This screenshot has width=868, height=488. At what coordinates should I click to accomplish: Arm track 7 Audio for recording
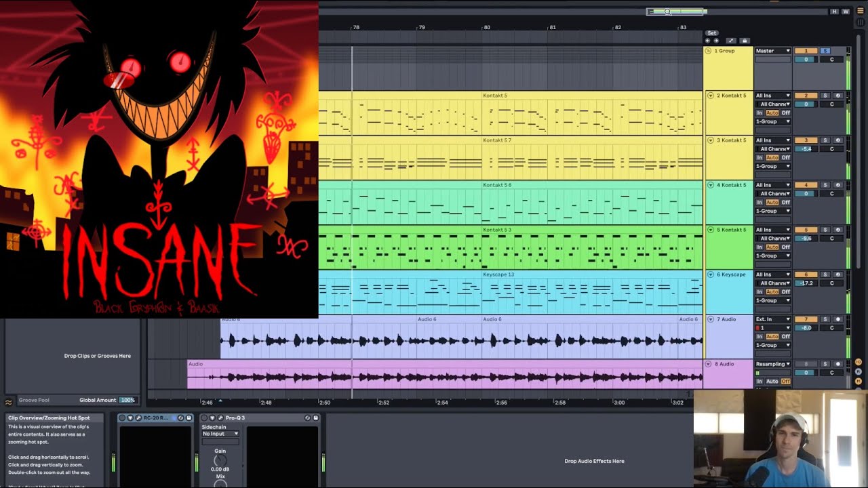point(838,319)
